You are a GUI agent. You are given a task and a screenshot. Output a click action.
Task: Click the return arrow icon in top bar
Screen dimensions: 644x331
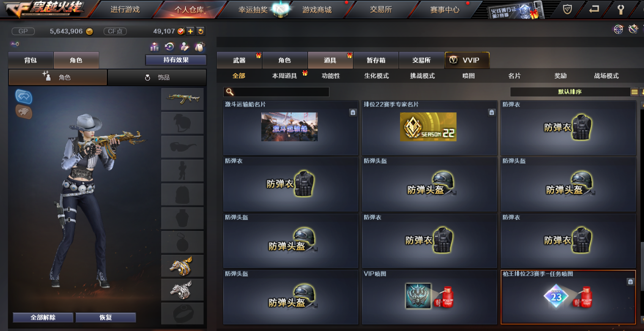tap(594, 9)
